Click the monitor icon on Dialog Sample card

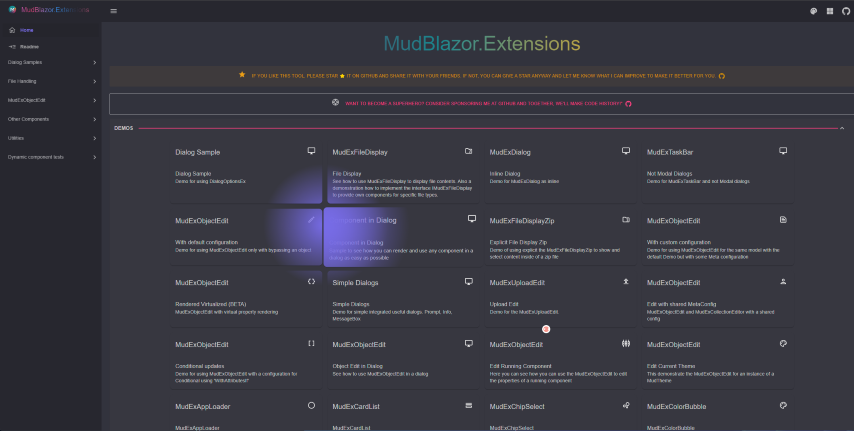(x=311, y=151)
